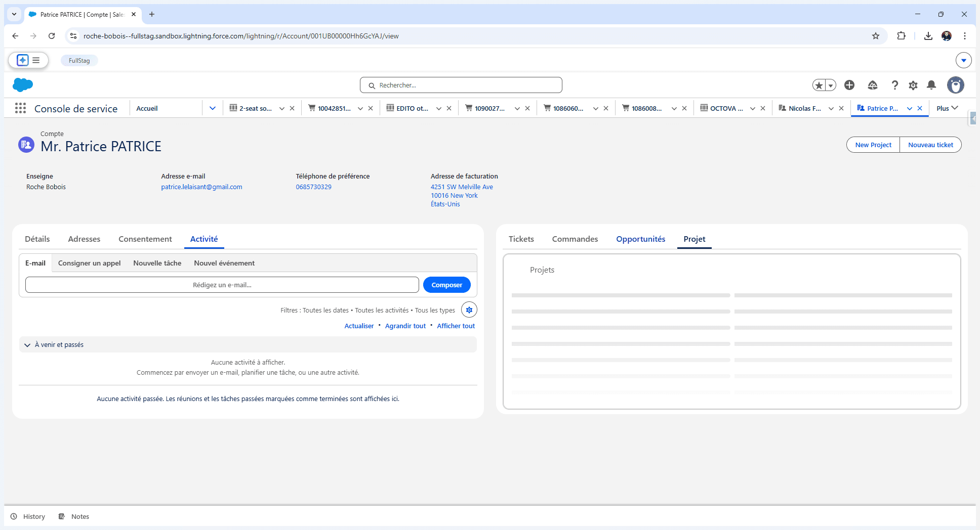
Task: Open the Chrome profile avatar
Action: [947, 36]
